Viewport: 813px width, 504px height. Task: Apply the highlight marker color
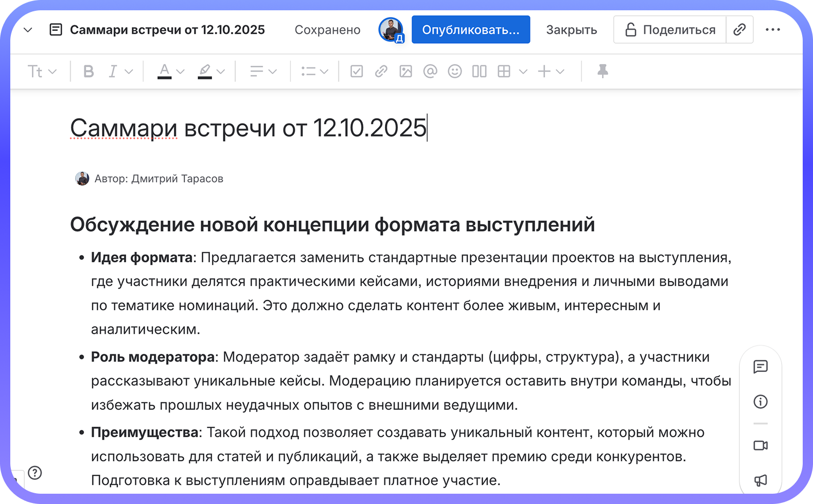click(x=205, y=71)
